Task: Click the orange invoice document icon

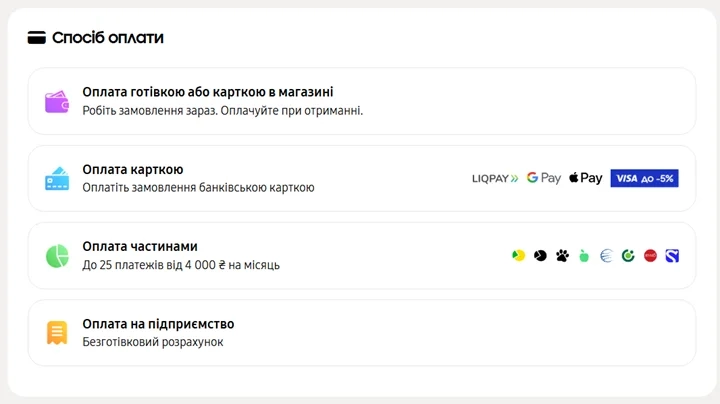Action: (x=57, y=333)
